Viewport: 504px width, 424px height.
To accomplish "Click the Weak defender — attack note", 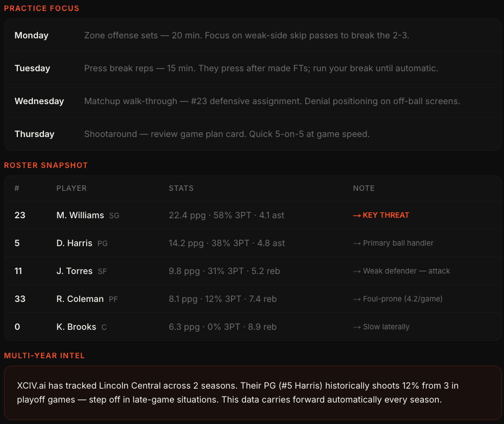I will [x=401, y=271].
